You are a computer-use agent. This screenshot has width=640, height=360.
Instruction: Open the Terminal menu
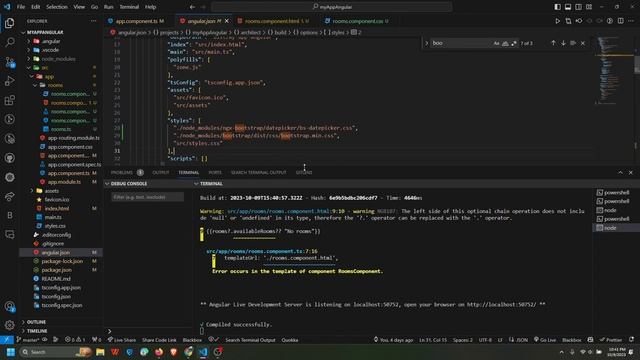click(129, 7)
